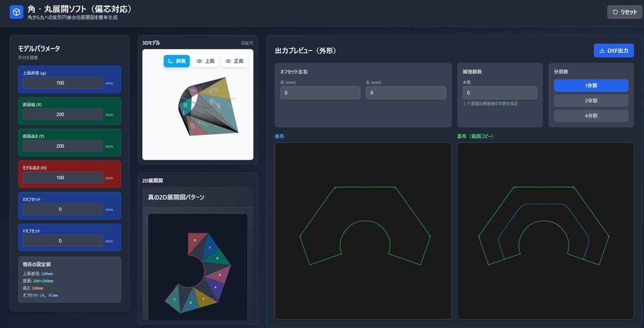Click the 上面直径 (φ) input field
Screen dimensions: 644x328
pyautogui.click(x=62, y=83)
